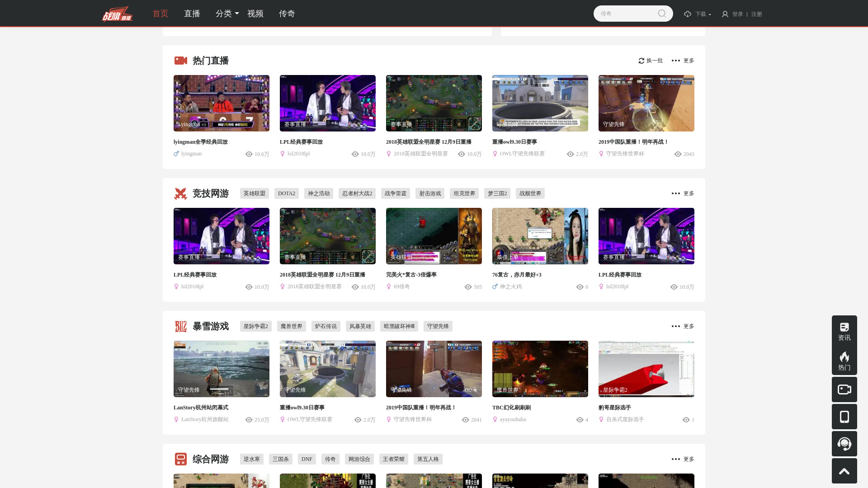
Task: Click the three-dots icon in 竞技网游 header
Action: tap(676, 193)
